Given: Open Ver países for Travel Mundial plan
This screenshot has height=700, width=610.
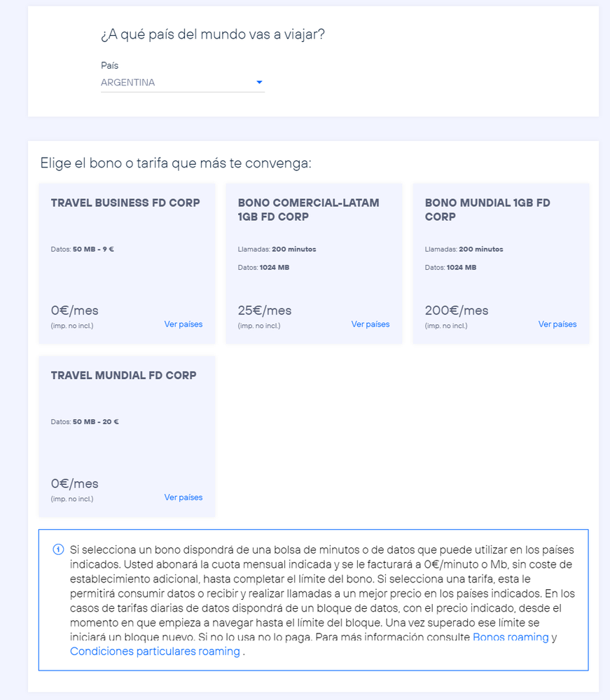Looking at the screenshot, I should click(183, 497).
